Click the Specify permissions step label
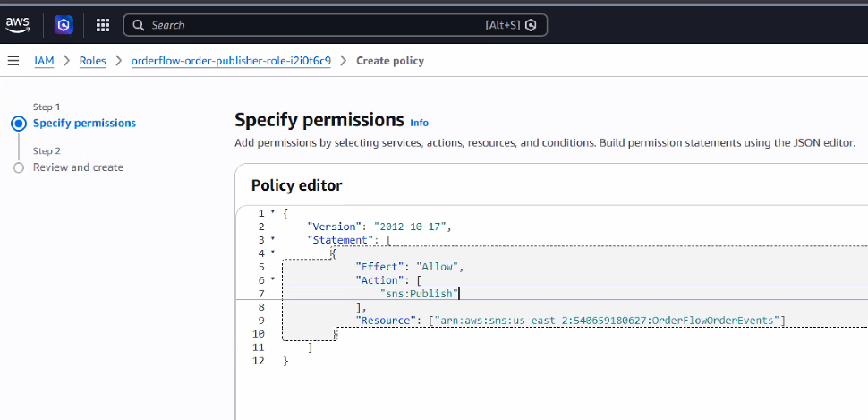 click(x=84, y=123)
